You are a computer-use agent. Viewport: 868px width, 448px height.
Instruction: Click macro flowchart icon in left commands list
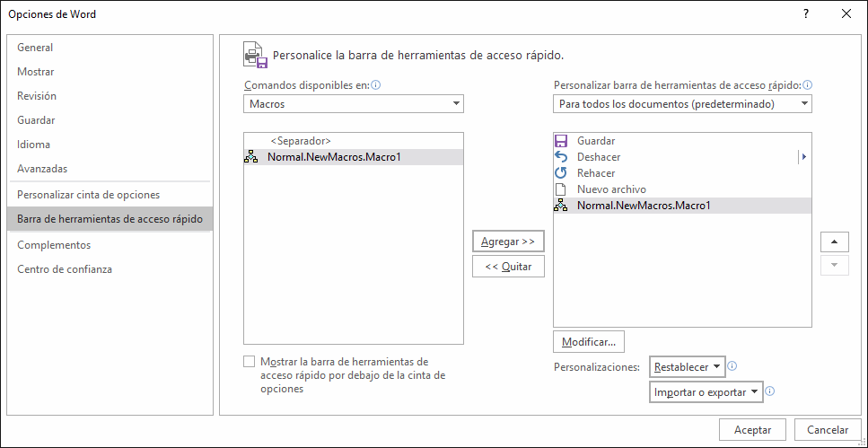[x=251, y=157]
